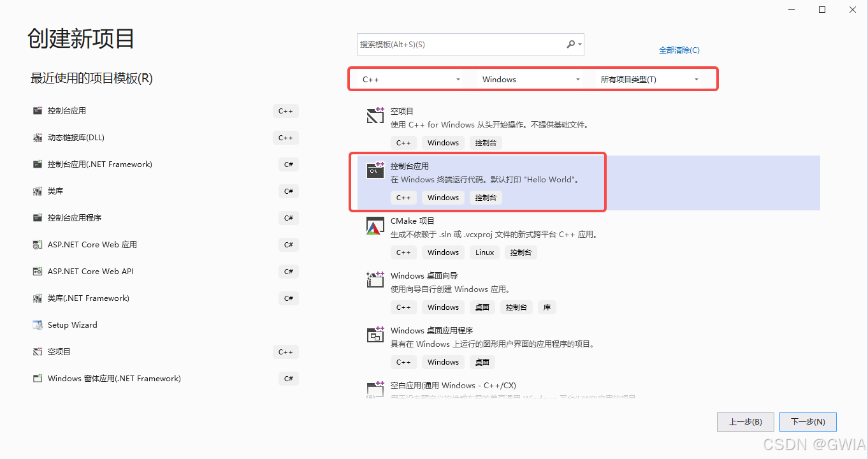The height and width of the screenshot is (459, 868).
Task: Click the C++ tag under CMake 项目
Action: click(x=403, y=252)
